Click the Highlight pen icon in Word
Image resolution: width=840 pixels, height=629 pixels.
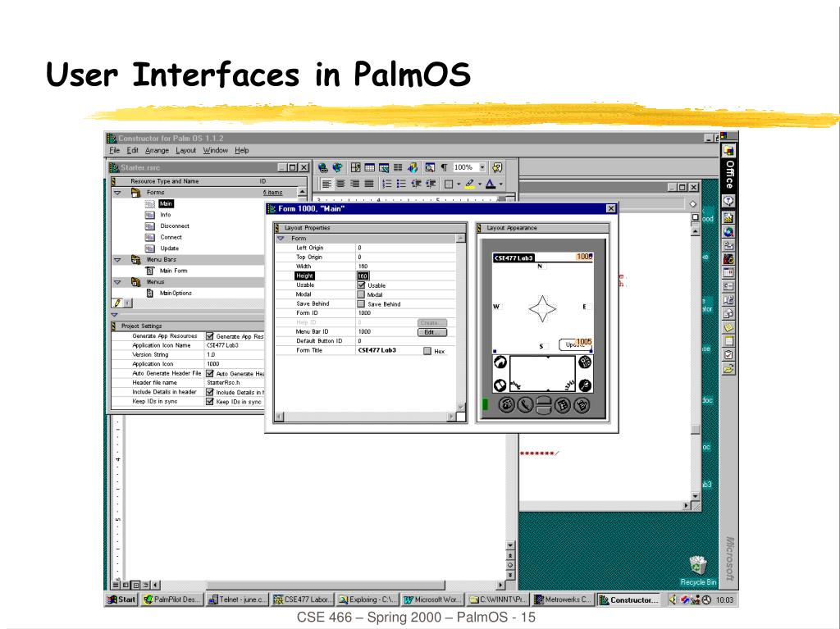pos(470,184)
